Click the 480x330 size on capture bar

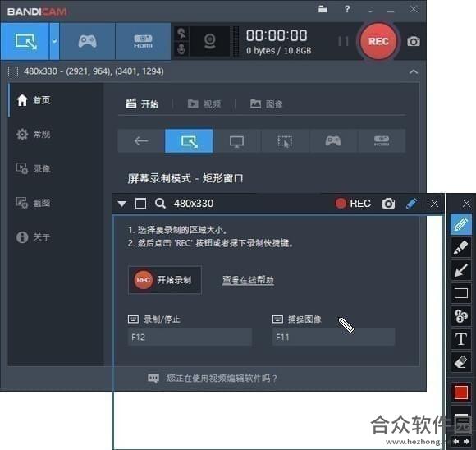pos(194,204)
